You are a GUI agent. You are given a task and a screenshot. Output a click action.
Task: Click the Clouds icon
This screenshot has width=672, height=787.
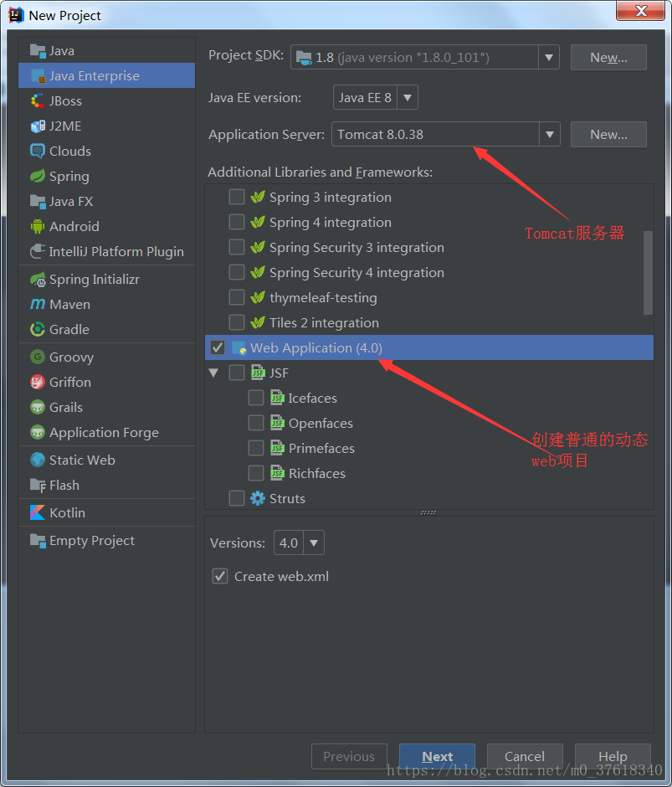38,151
